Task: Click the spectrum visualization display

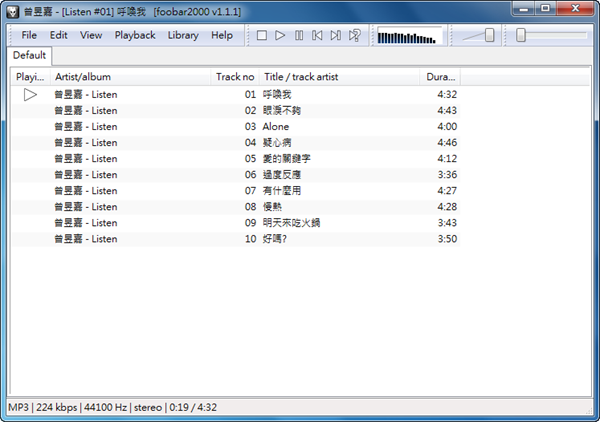Action: coord(409,36)
